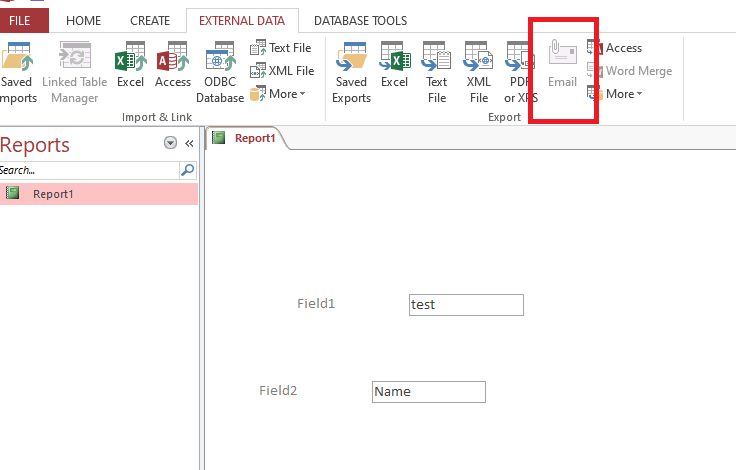Import Text File option

point(281,47)
